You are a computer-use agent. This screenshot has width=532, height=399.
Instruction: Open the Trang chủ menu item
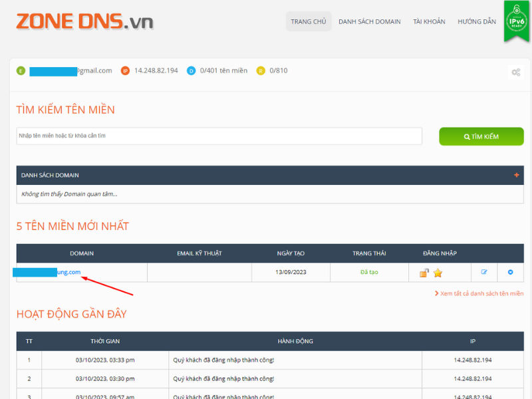click(309, 21)
